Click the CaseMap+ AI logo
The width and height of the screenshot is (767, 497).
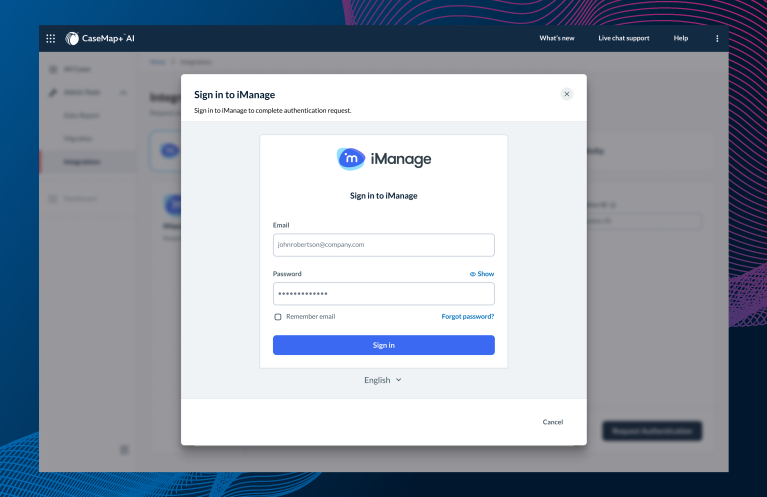click(101, 39)
